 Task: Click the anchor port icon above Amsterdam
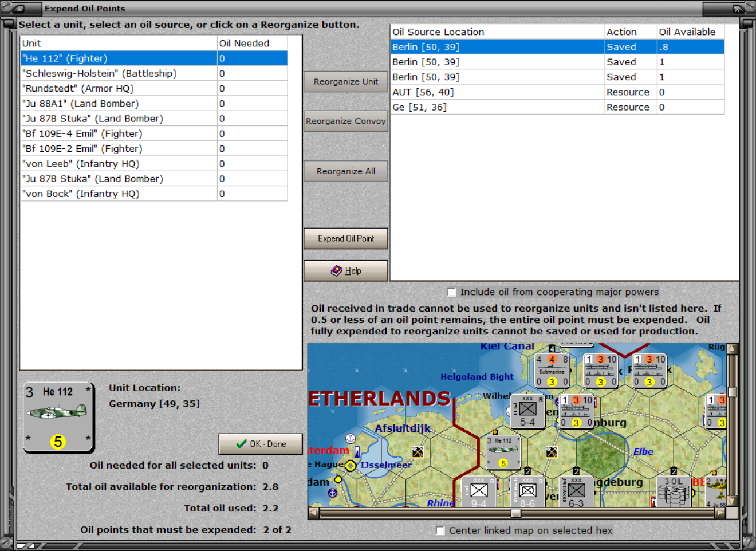351,438
